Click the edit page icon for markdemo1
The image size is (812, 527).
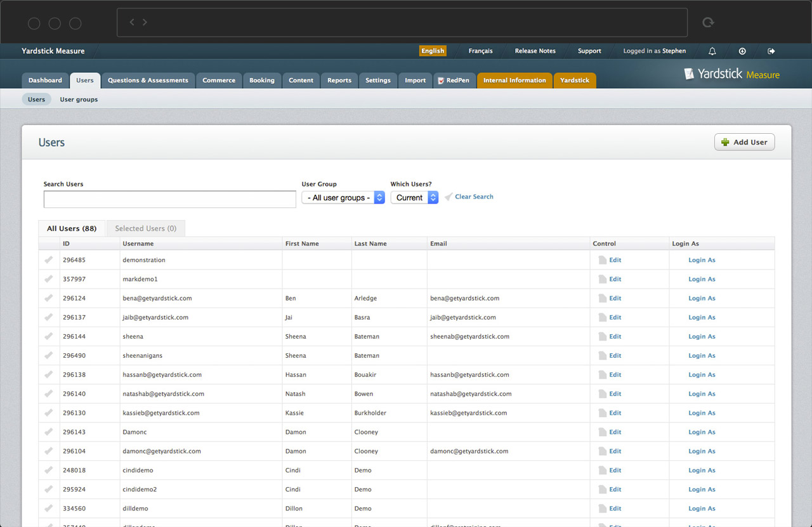pos(602,279)
